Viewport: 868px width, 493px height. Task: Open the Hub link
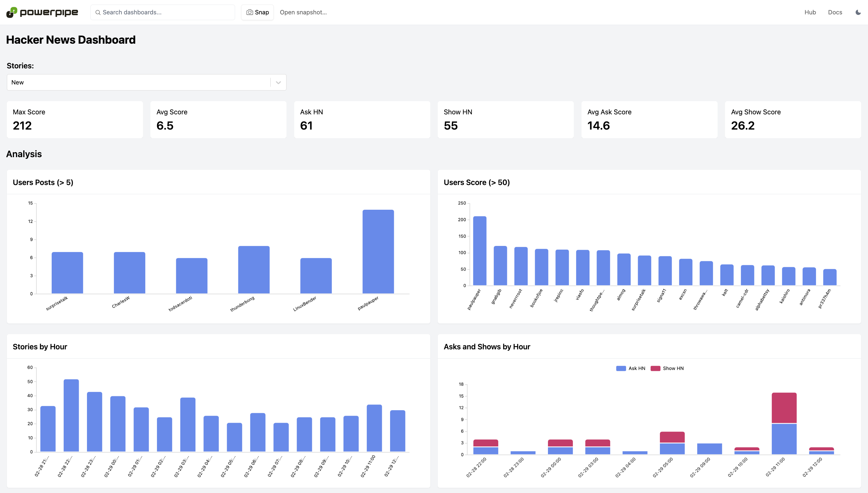point(810,12)
